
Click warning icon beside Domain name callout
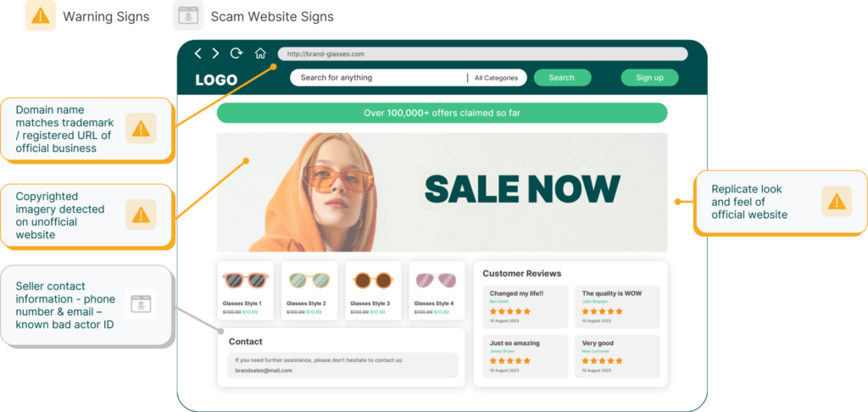click(141, 129)
